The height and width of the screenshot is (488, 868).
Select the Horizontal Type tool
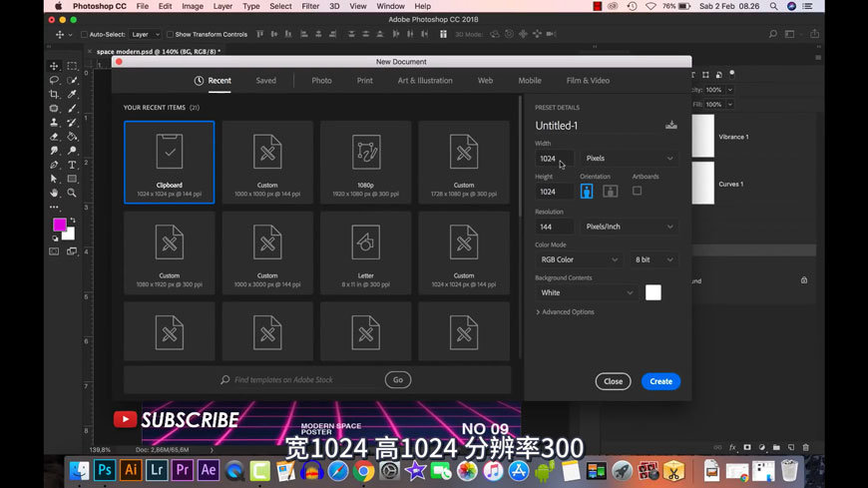72,165
